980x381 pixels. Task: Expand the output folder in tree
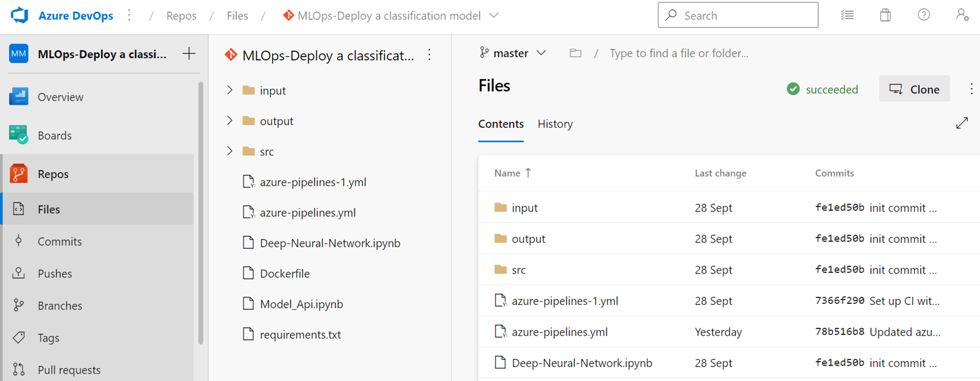click(230, 121)
